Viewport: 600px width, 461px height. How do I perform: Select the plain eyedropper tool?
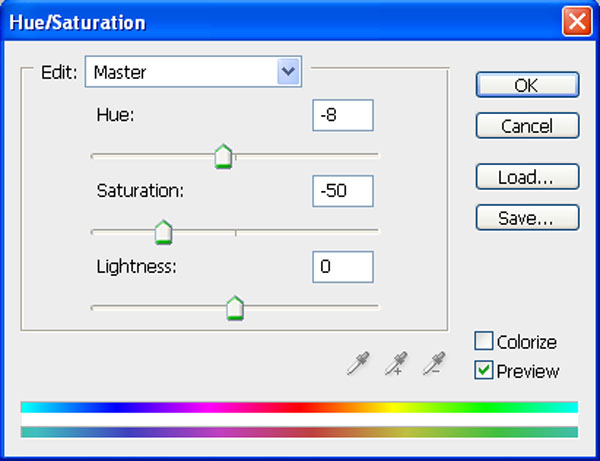tap(357, 364)
